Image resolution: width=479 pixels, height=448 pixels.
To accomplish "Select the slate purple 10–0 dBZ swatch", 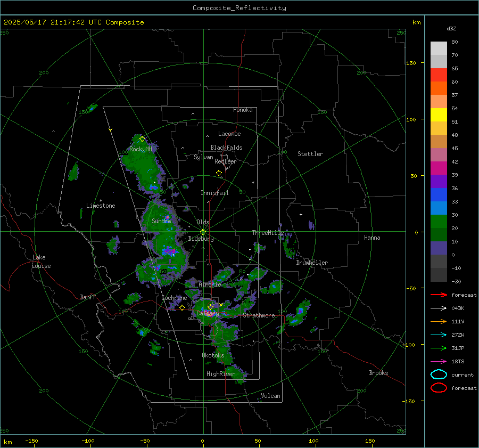I will tap(439, 248).
